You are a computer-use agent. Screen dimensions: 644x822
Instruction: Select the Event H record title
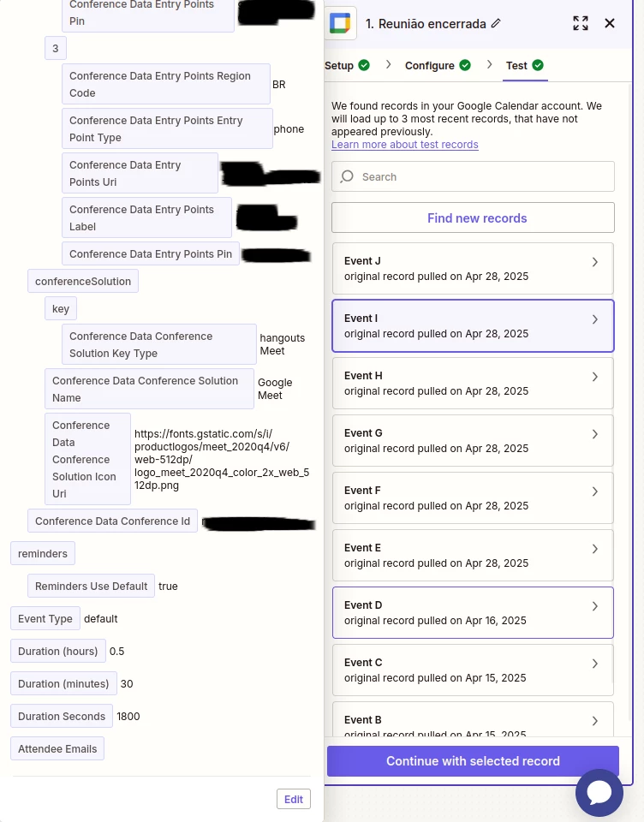(363, 376)
